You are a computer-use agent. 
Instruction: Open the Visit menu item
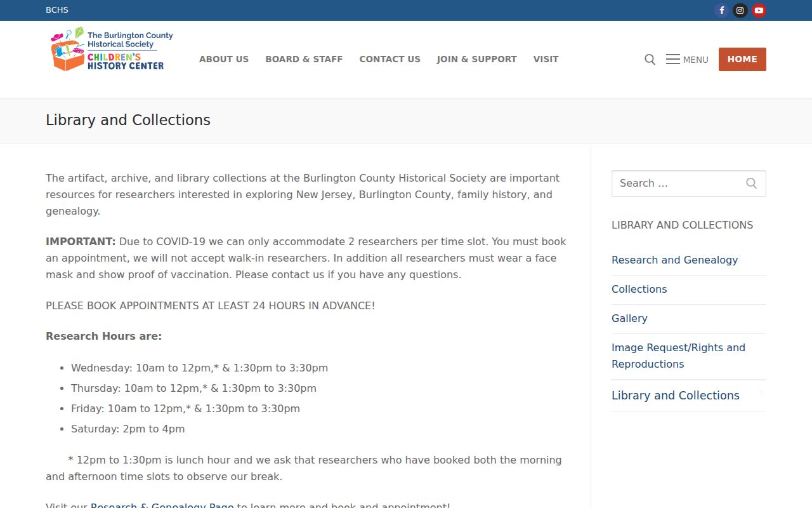(x=546, y=59)
